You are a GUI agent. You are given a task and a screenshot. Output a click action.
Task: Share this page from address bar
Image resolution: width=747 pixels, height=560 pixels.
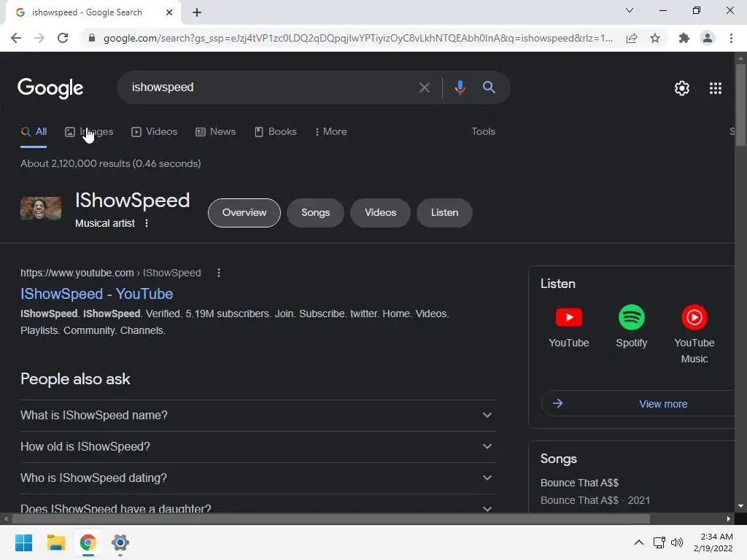(x=632, y=38)
